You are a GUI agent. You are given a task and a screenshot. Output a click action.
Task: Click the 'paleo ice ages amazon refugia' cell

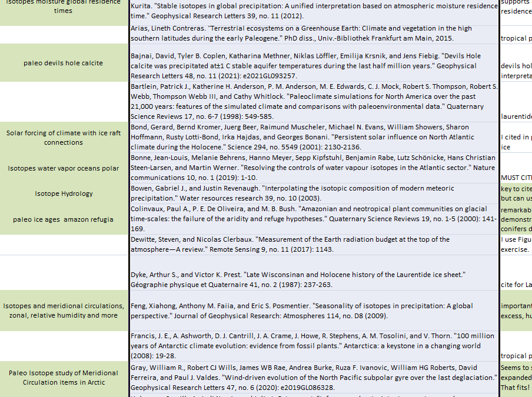[64, 219]
